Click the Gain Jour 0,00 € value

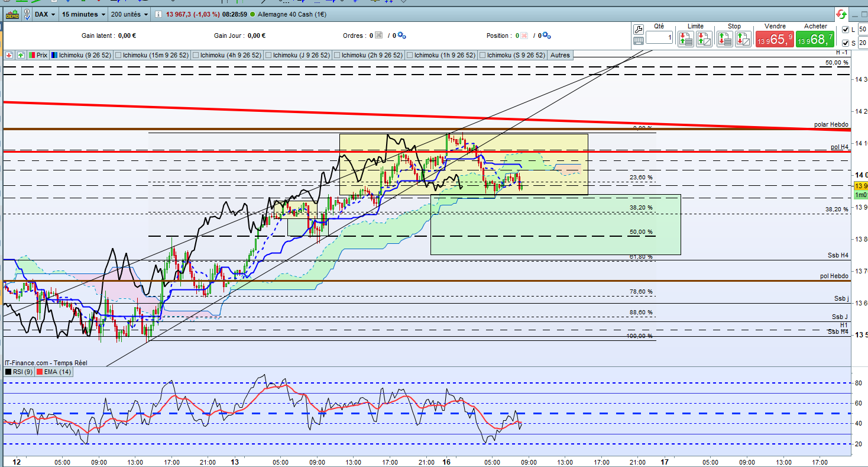click(256, 36)
